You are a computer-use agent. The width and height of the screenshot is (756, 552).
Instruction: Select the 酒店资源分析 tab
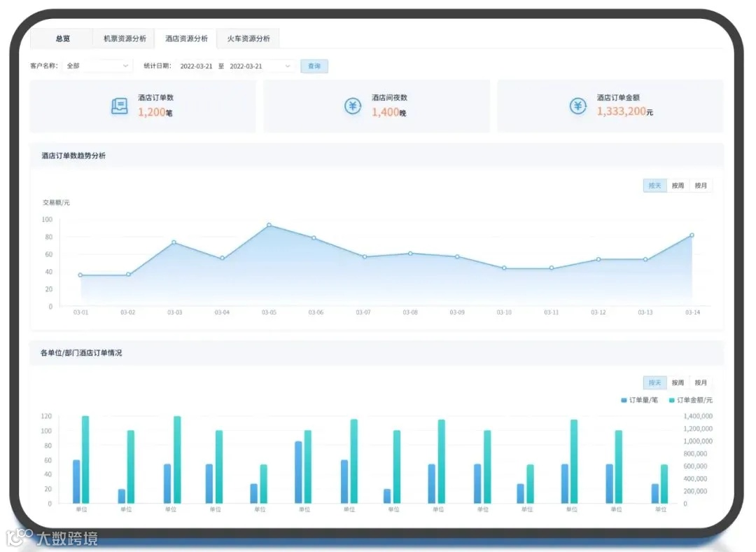click(x=186, y=39)
